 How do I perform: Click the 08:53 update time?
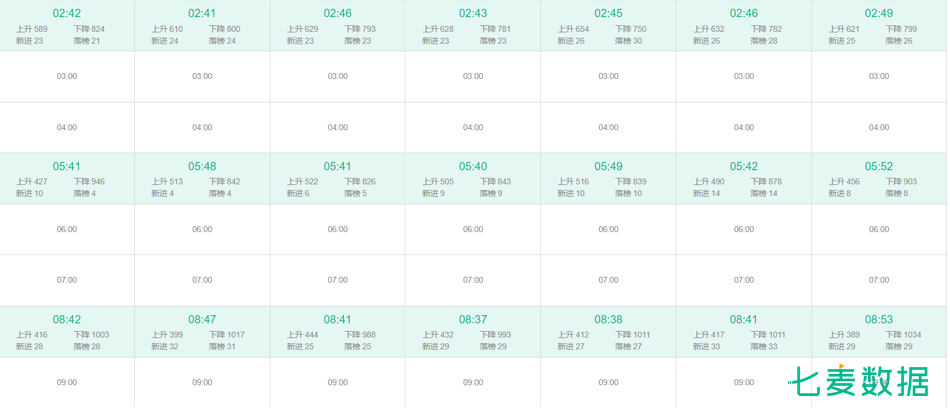pos(879,319)
